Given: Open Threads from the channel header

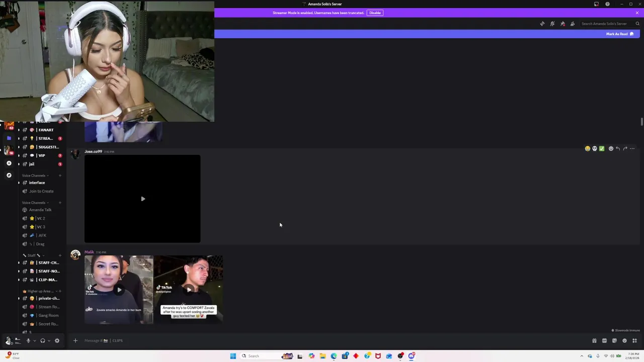Looking at the screenshot, I should pyautogui.click(x=542, y=24).
